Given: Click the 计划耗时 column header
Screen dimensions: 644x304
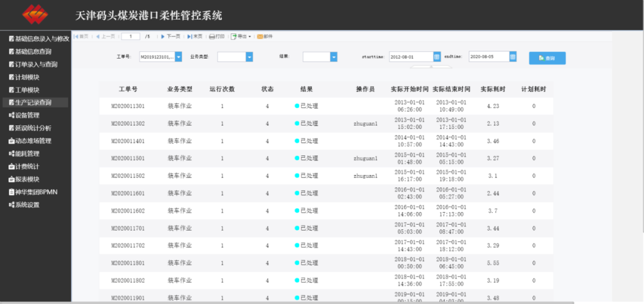Looking at the screenshot, I should 534,89.
